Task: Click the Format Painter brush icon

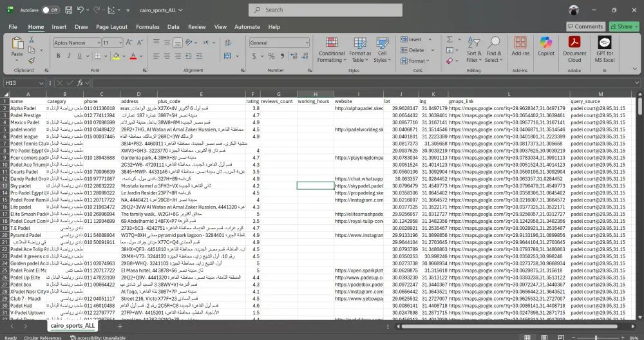Action: tap(31, 61)
